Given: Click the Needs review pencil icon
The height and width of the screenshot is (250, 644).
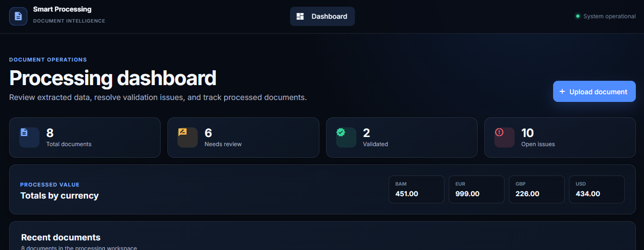Looking at the screenshot, I should pos(182,132).
